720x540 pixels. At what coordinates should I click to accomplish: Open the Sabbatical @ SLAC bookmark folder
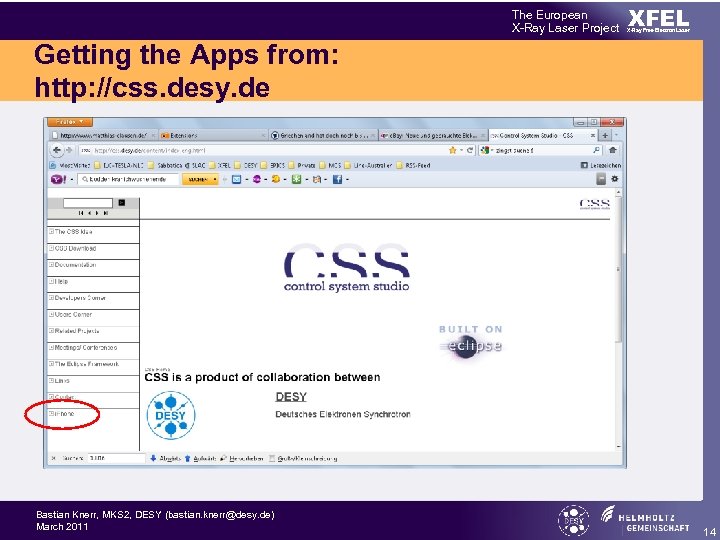tap(176, 165)
